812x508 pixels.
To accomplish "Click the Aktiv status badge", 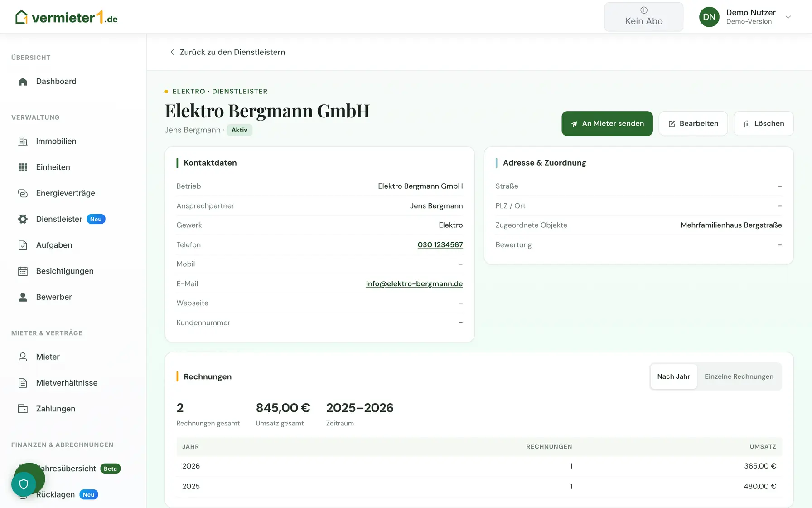I will [239, 130].
